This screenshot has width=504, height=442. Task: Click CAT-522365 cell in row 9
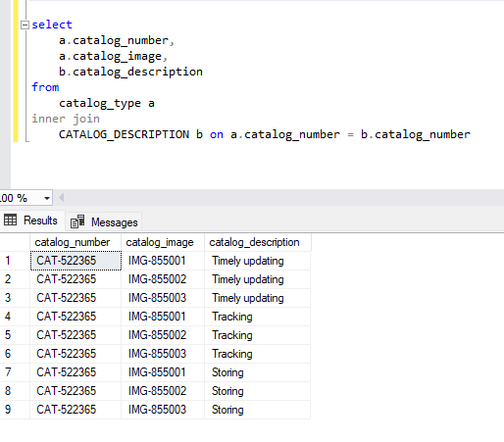click(76, 410)
